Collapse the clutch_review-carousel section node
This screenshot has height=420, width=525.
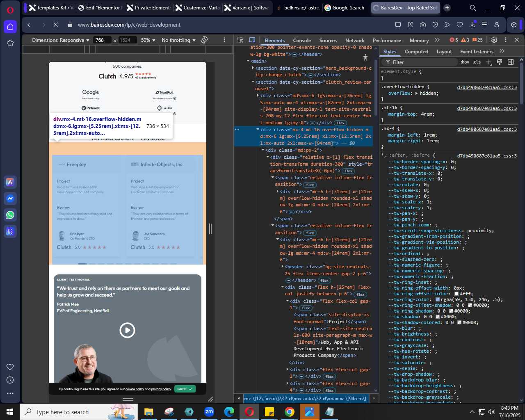(x=253, y=82)
